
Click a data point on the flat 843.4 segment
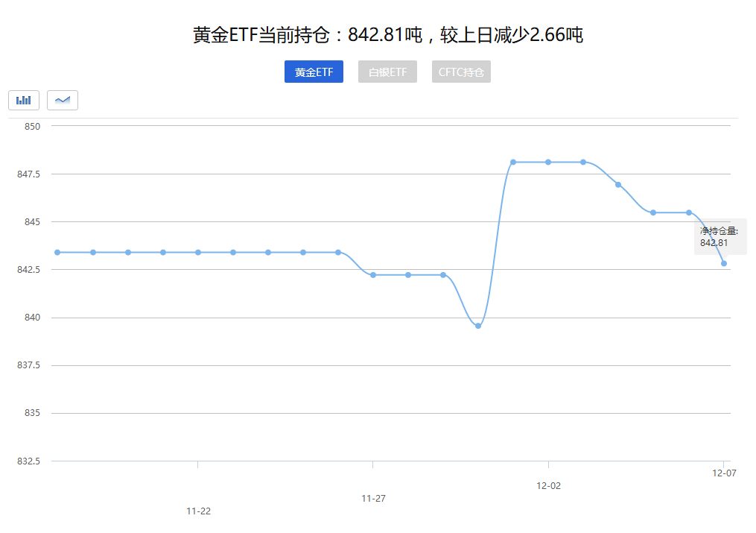(197, 253)
